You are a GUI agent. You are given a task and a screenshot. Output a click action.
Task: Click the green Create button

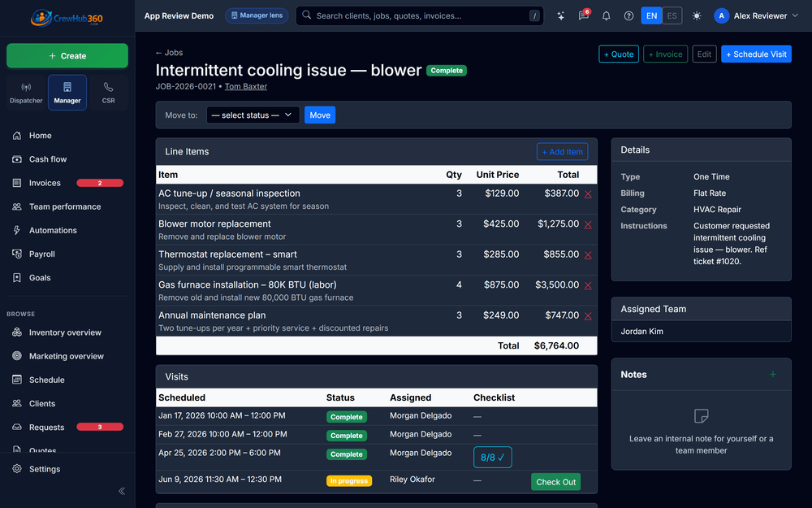(67, 55)
